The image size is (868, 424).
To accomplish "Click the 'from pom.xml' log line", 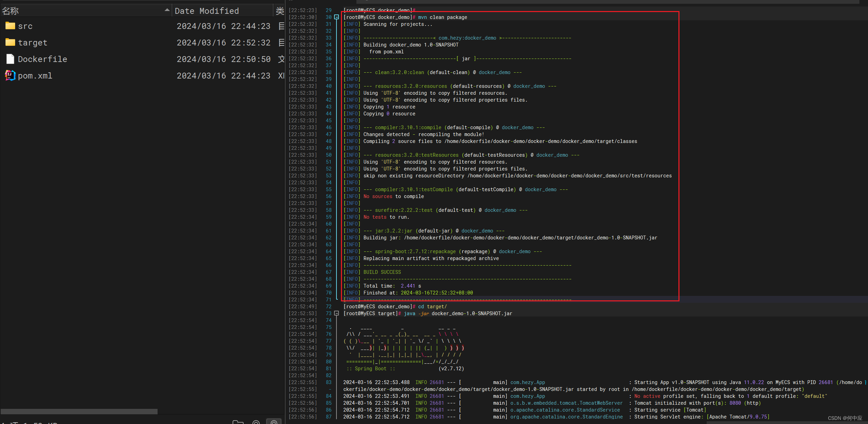I will 386,52.
